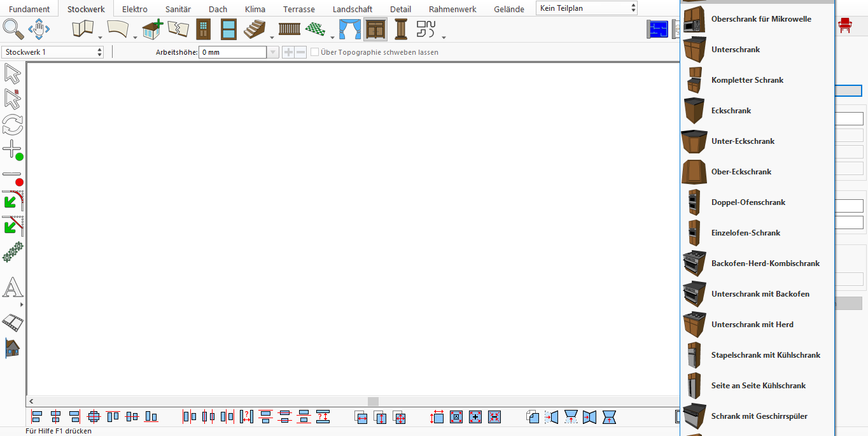The height and width of the screenshot is (436, 868).
Task: Click the Arbeitshöhe input field
Action: [x=232, y=52]
